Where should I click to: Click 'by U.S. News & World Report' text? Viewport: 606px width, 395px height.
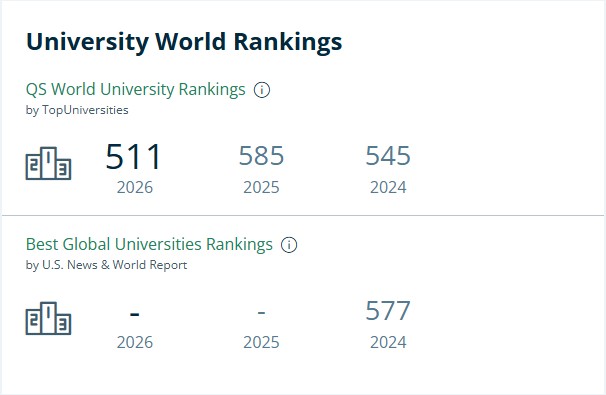pyautogui.click(x=106, y=265)
